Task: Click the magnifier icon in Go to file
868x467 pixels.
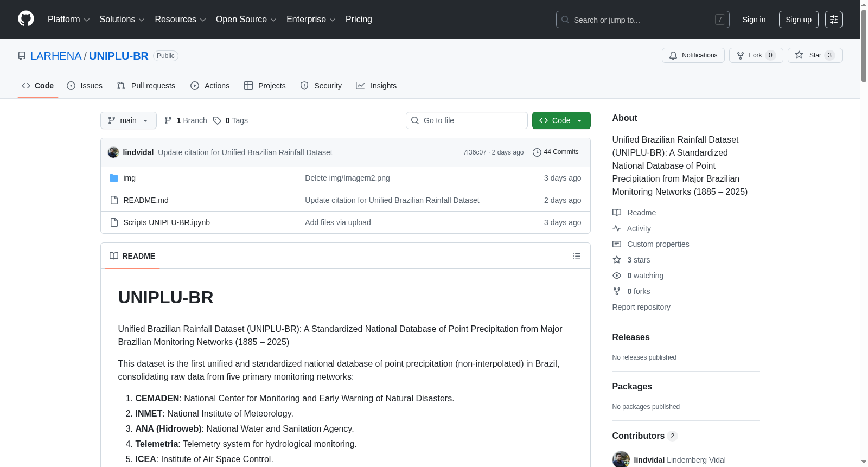Action: click(415, 120)
